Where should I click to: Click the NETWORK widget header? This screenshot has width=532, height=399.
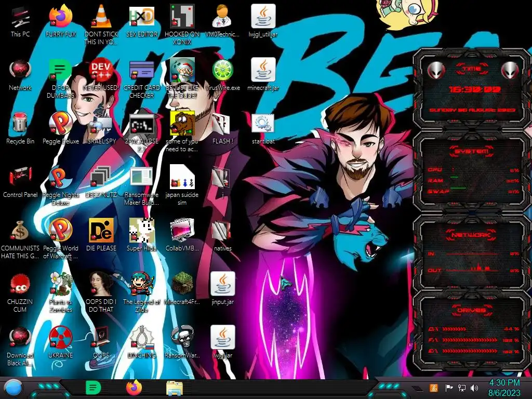click(471, 235)
